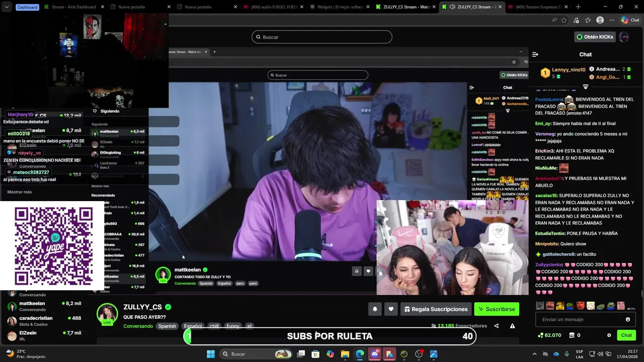Click username EstudiaTontin in chat
This screenshot has height=362, width=644.
pyautogui.click(x=550, y=233)
